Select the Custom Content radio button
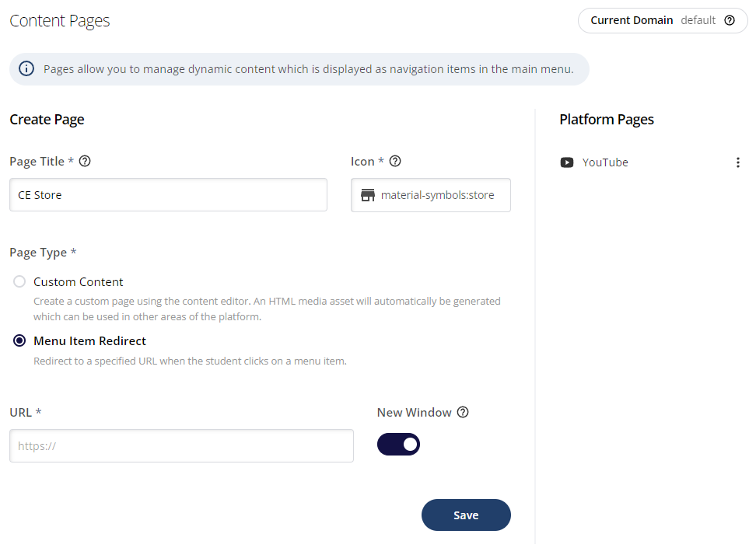756x555 pixels. [x=19, y=281]
